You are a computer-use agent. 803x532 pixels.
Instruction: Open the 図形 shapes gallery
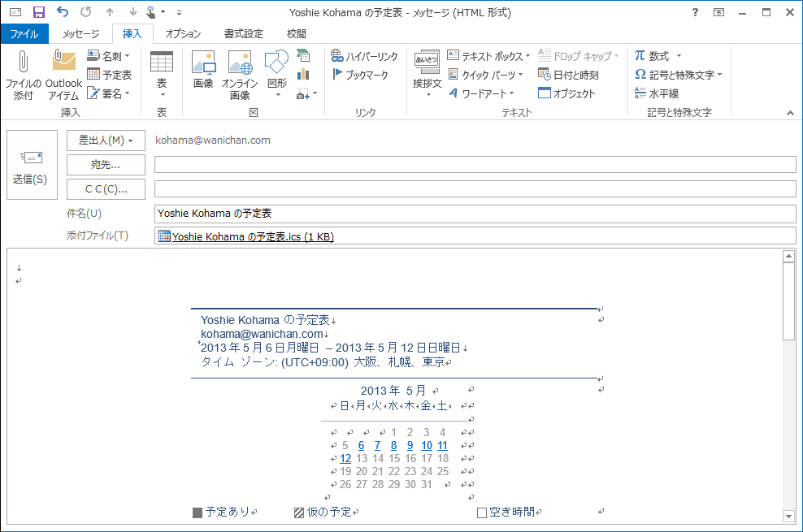(277, 75)
